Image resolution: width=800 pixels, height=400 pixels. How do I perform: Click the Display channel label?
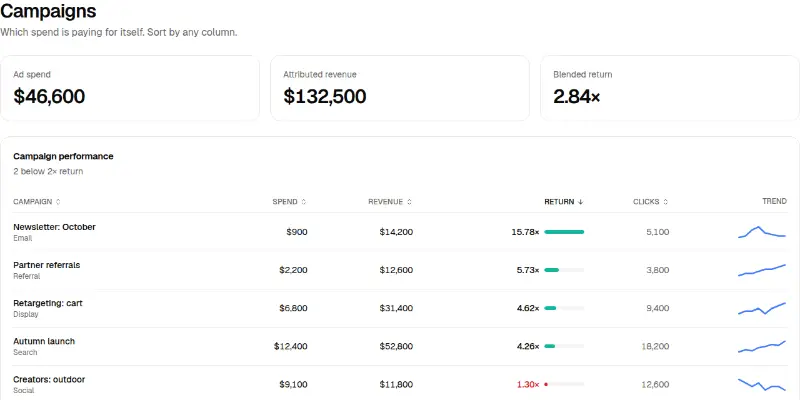point(26,314)
